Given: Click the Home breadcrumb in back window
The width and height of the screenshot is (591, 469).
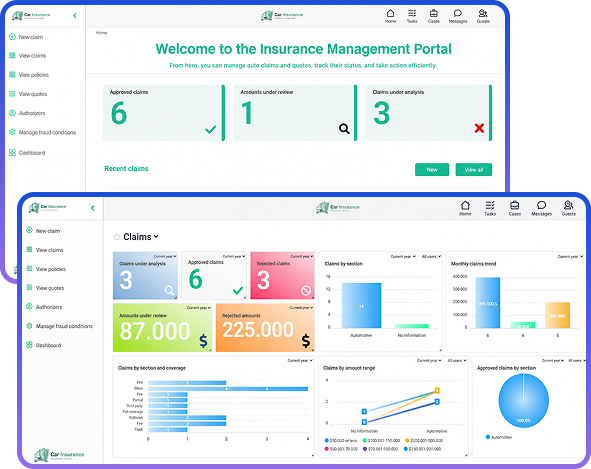Looking at the screenshot, I should tap(101, 33).
